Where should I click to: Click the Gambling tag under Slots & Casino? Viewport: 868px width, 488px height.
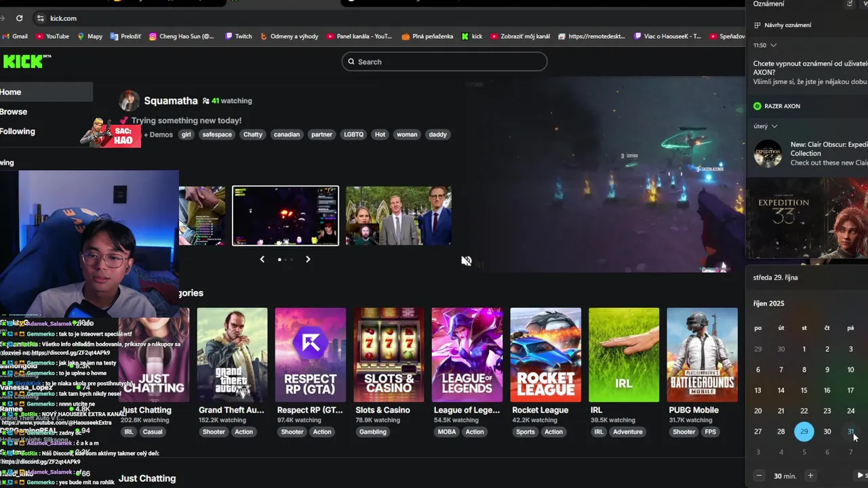(x=373, y=432)
